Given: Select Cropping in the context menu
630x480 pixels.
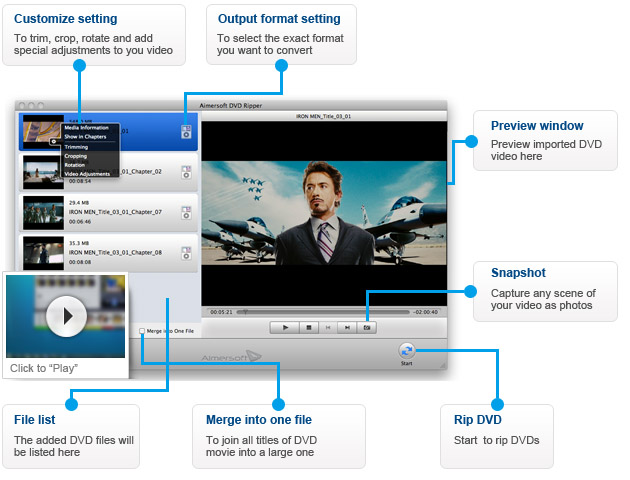Looking at the screenshot, I should (76, 156).
